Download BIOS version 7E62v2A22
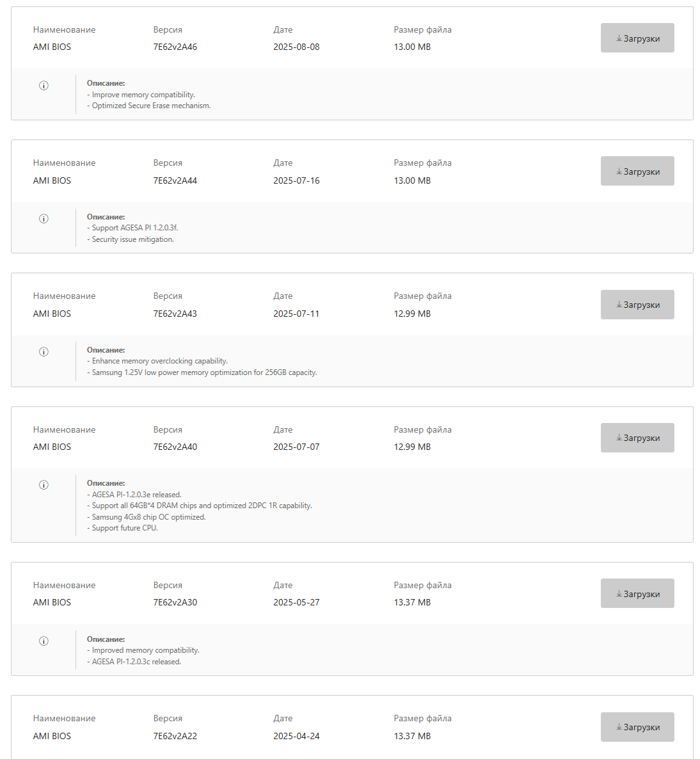This screenshot has height=759, width=700. [x=637, y=726]
